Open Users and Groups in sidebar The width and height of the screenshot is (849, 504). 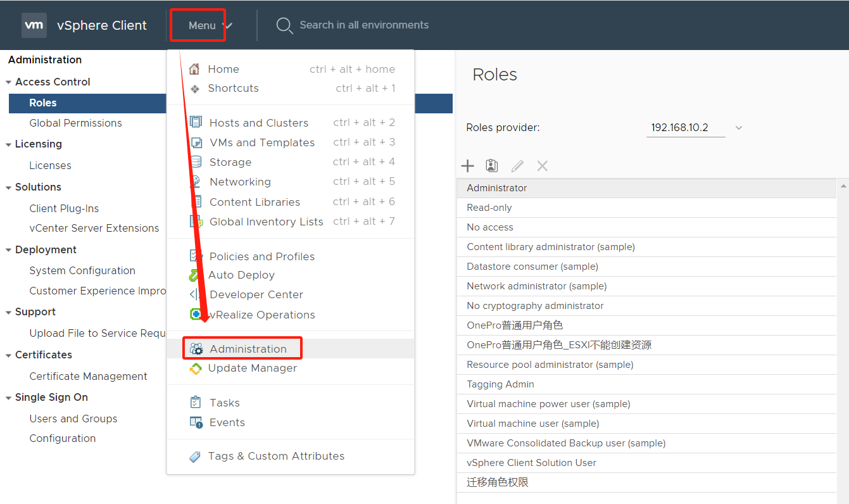point(73,419)
